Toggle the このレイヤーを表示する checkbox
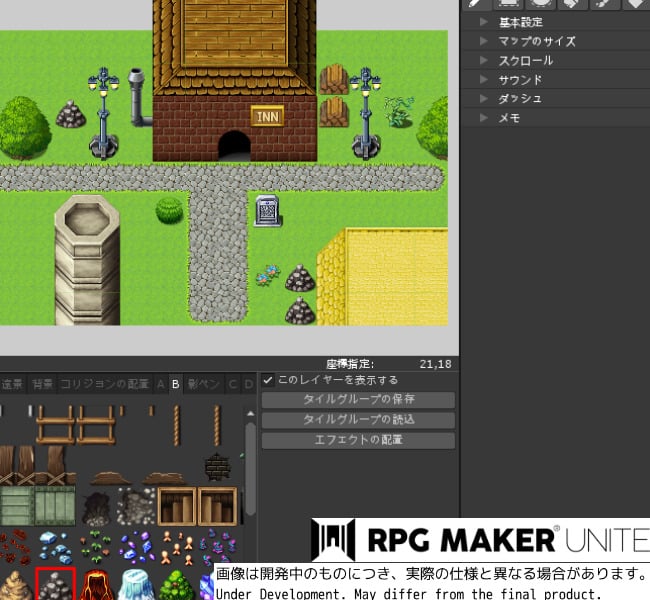This screenshot has height=600, width=650. [x=268, y=380]
